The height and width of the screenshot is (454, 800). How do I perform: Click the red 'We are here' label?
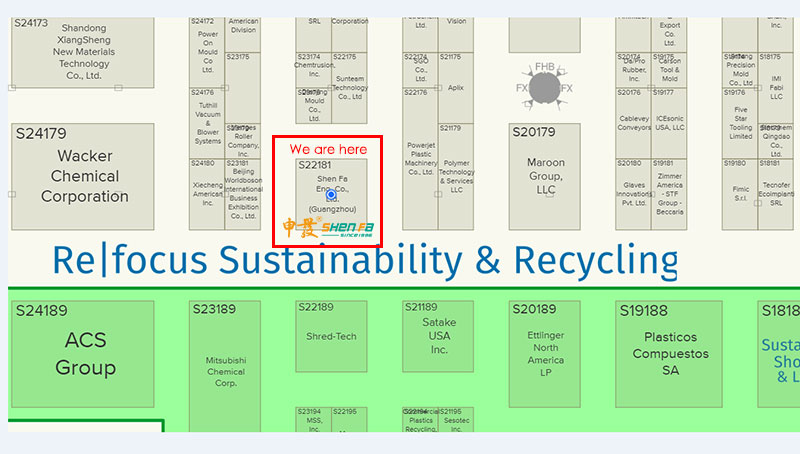[328, 149]
